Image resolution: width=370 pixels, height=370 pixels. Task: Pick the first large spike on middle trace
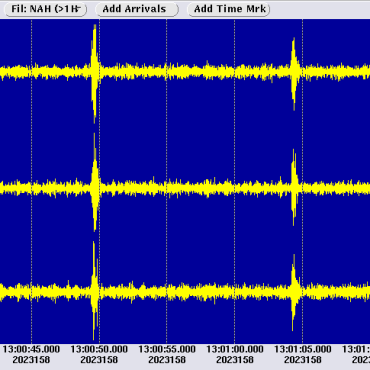95,182
